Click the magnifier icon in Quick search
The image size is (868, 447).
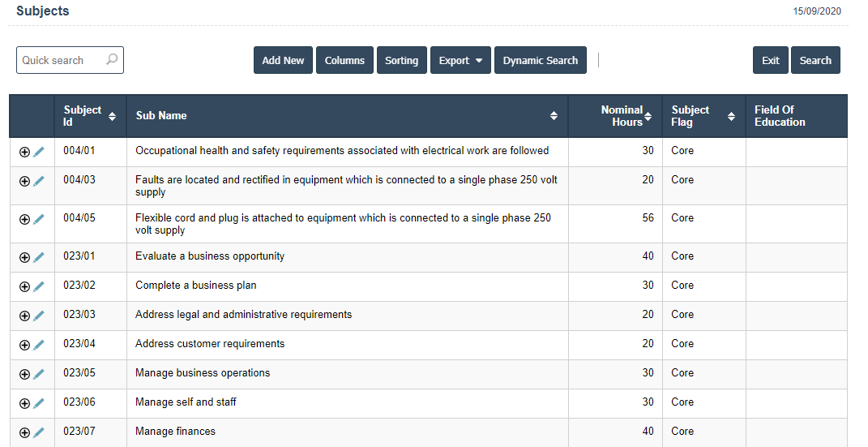click(x=112, y=60)
